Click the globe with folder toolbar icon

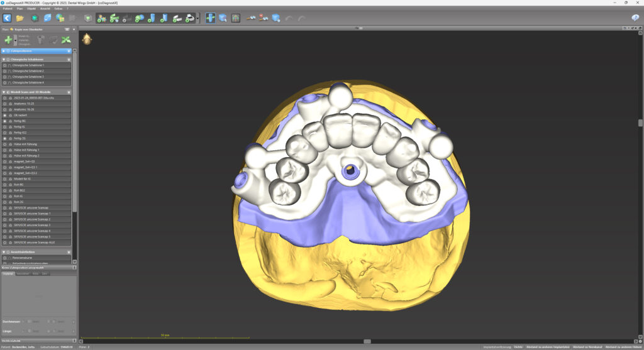pos(61,18)
